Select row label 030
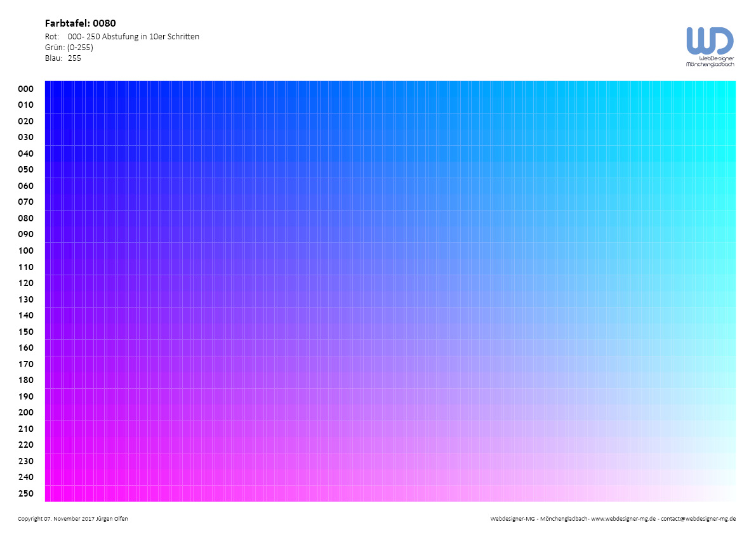Viewport: 756px width, 534px height. tap(26, 137)
